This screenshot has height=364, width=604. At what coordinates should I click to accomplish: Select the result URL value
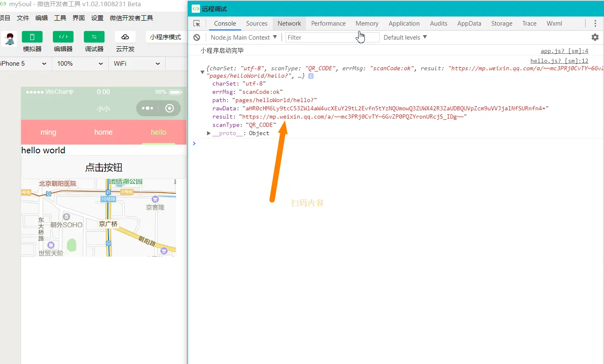[353, 117]
